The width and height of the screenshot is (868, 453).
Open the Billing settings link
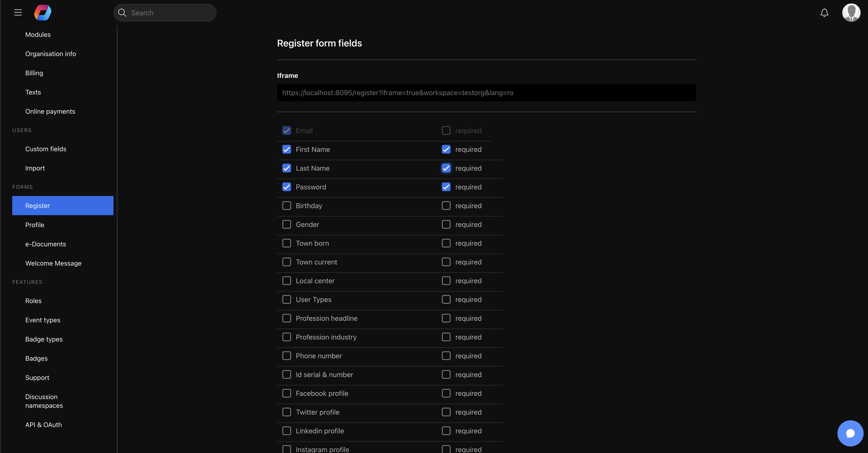(x=34, y=73)
